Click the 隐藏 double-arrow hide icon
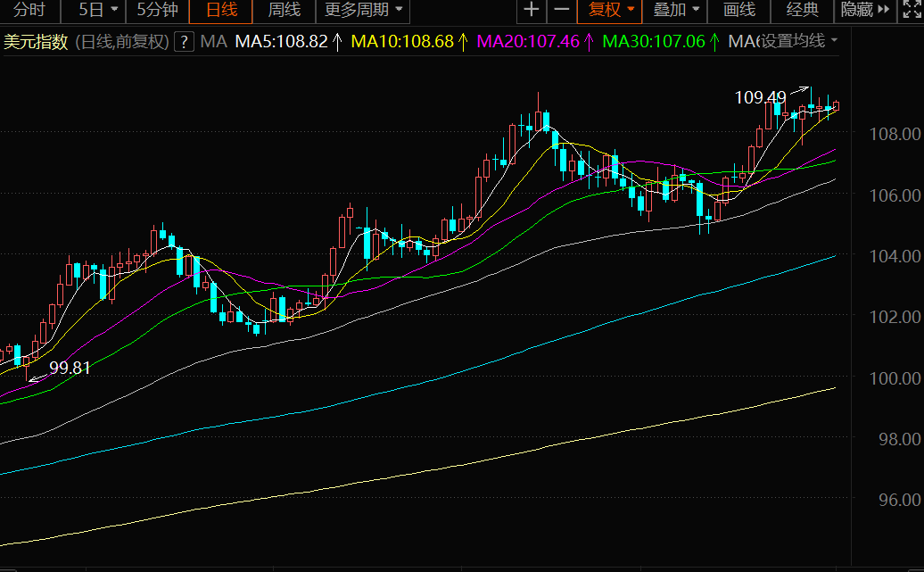Screen dimensions: 924x572 pos(883,11)
